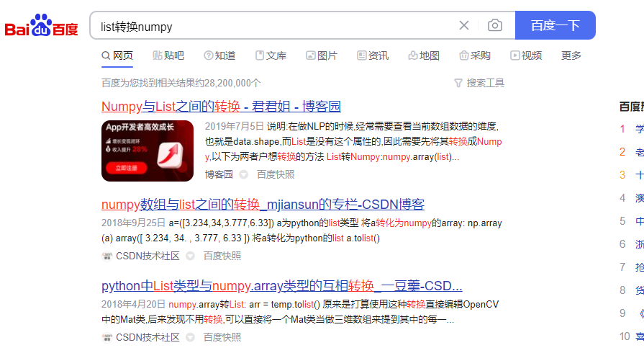The height and width of the screenshot is (353, 644).
Task: Select the 网页 tab
Action: point(117,55)
